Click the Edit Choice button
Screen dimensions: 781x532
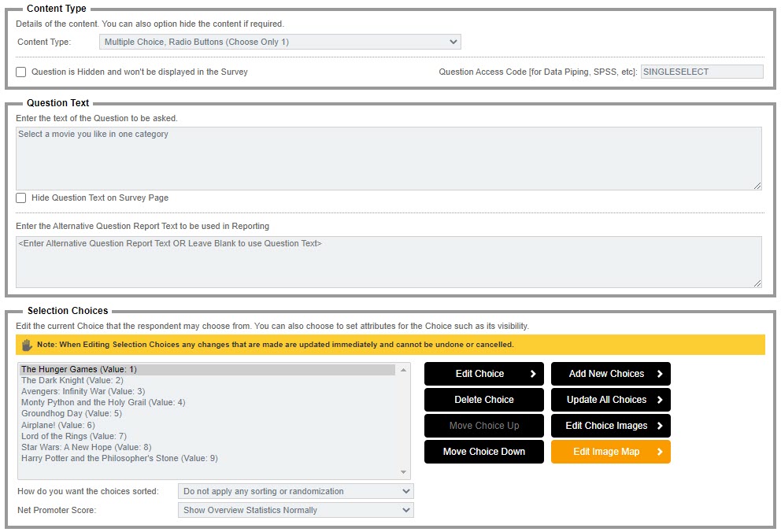[483, 373]
